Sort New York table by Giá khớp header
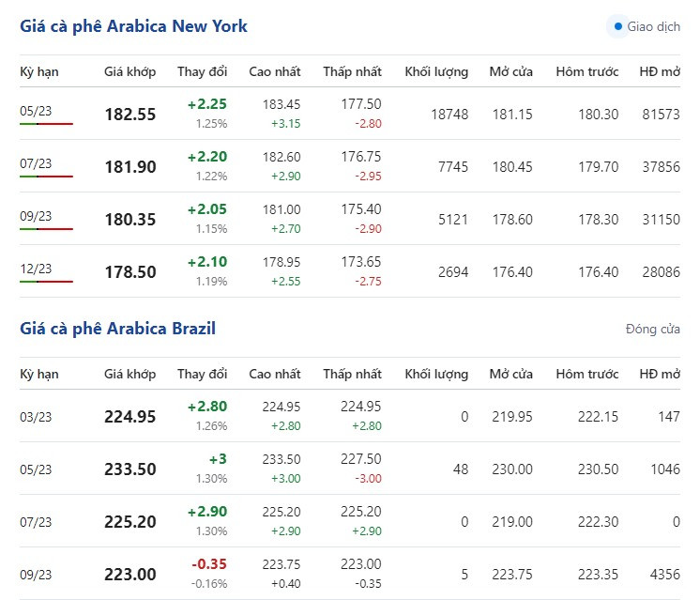The image size is (700, 600). click(129, 71)
